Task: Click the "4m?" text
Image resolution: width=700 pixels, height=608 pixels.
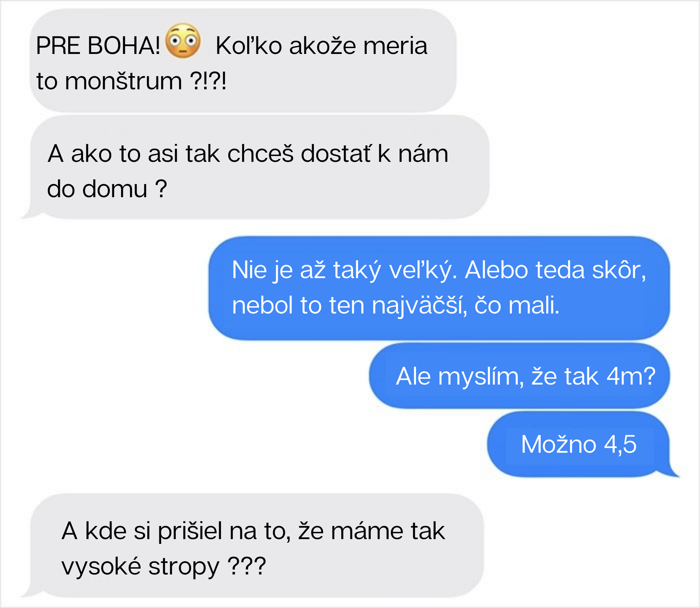Action: click(631, 376)
